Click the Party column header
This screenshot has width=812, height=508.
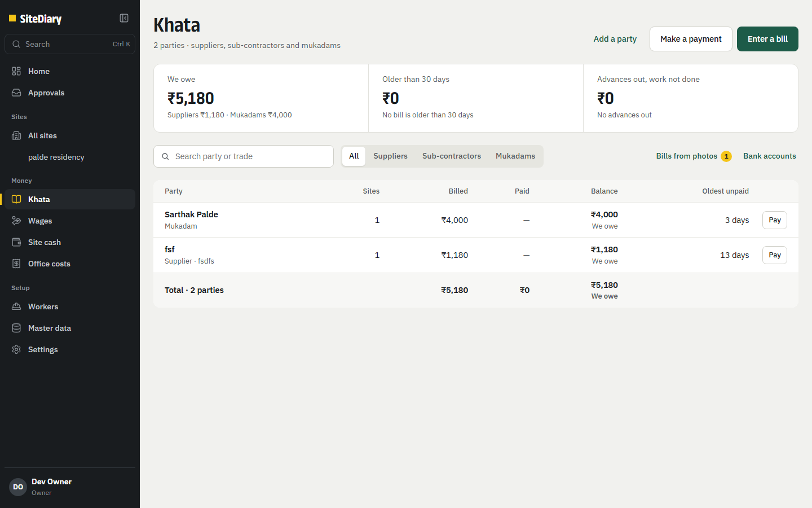174,191
